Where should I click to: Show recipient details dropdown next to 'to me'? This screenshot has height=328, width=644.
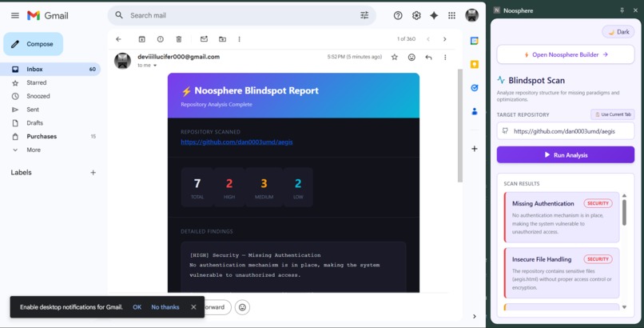[x=155, y=66]
